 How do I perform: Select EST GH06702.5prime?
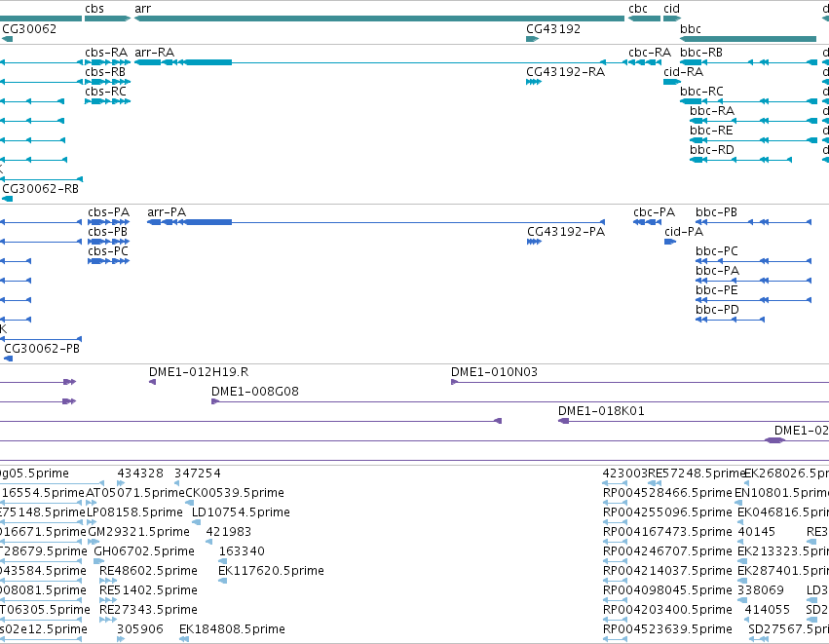pyautogui.click(x=98, y=561)
